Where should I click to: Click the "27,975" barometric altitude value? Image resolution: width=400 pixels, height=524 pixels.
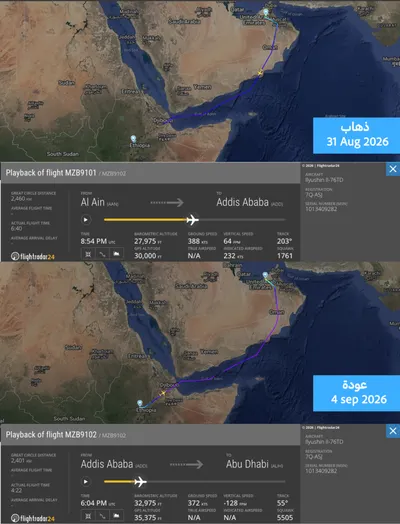tap(145, 241)
